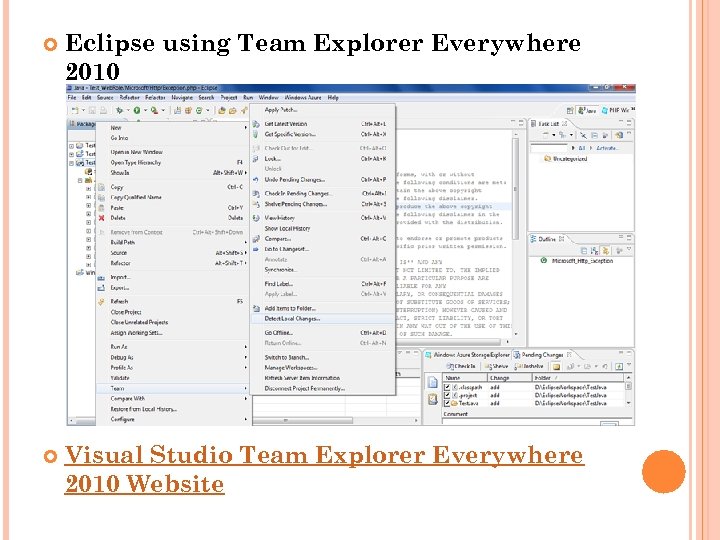Expand the Team submenu arrow
This screenshot has width=720, height=540.
tap(246, 388)
